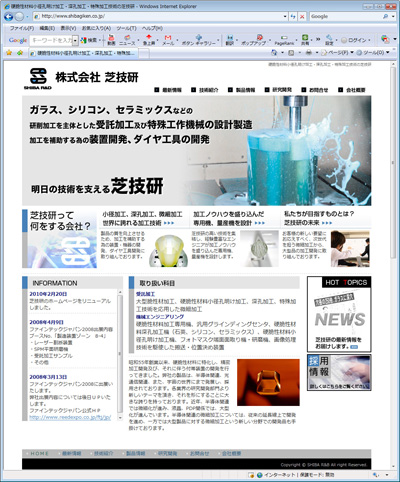Click the Refresh icon beside the address bar
400x482 pixels.
pyautogui.click(x=293, y=16)
